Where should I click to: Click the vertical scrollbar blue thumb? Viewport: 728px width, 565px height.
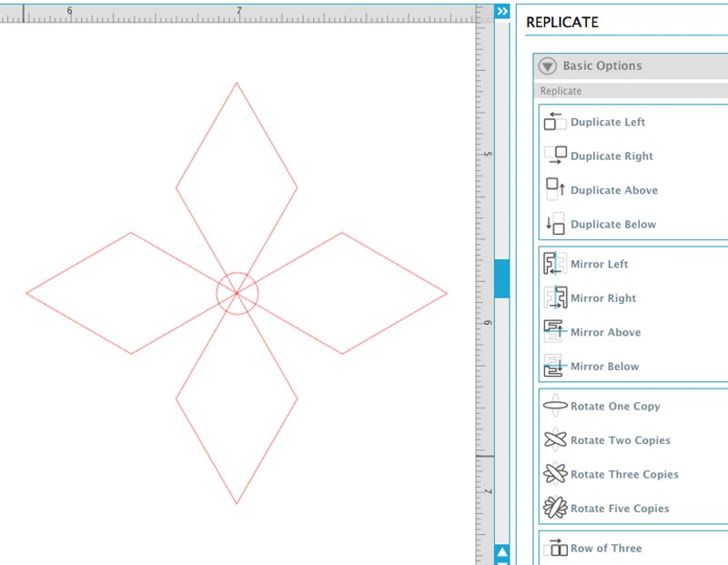502,278
